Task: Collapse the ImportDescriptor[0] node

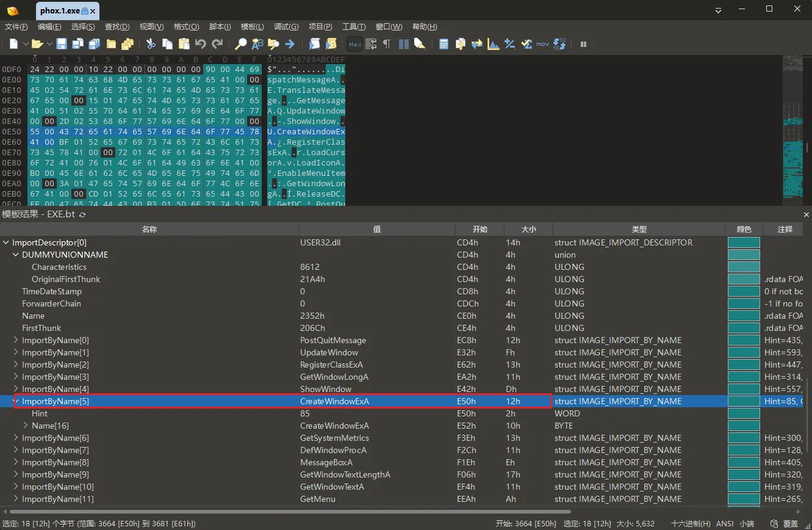Action: (7, 242)
